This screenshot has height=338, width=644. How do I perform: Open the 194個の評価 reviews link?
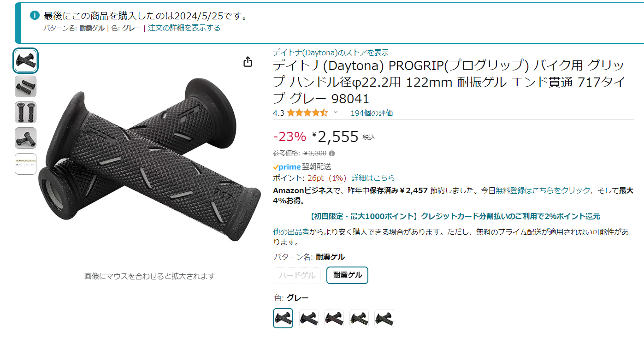pos(372,113)
